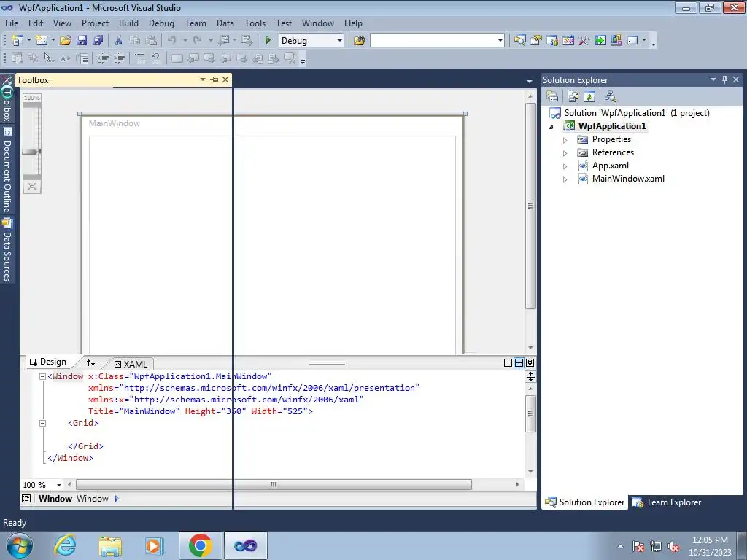
Task: Open Chrome from the taskbar
Action: point(200,545)
